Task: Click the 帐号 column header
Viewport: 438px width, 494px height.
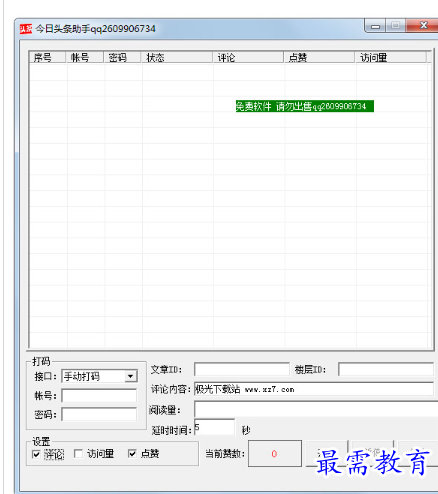Action: coord(85,57)
